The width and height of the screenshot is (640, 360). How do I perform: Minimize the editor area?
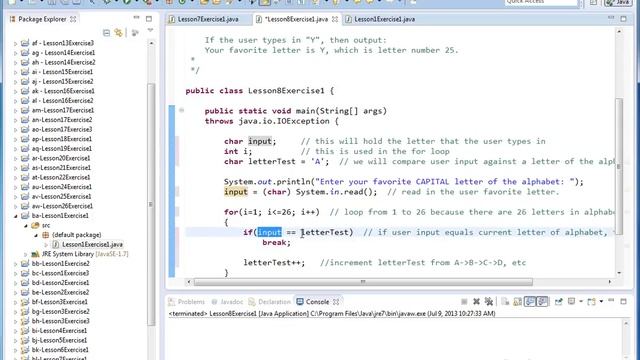coord(611,18)
